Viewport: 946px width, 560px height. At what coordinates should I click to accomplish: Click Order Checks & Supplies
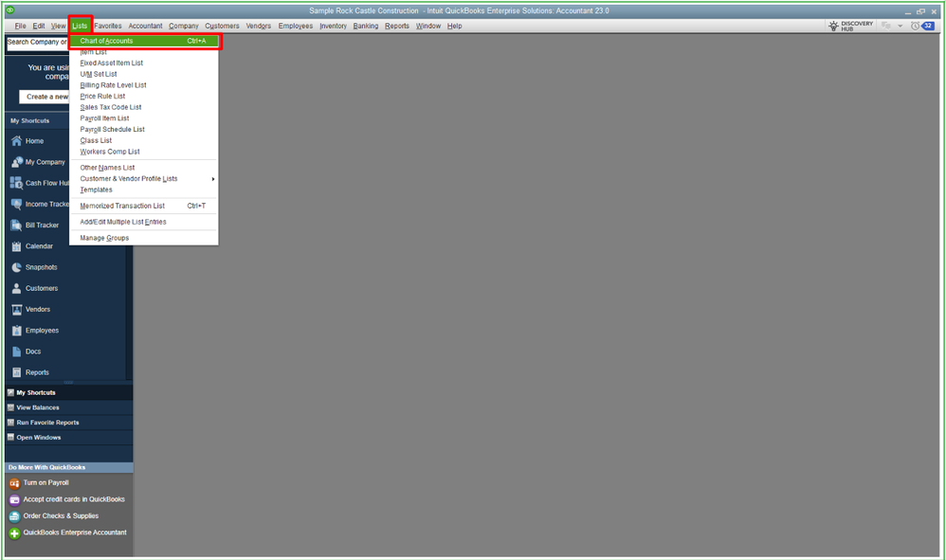coord(61,516)
